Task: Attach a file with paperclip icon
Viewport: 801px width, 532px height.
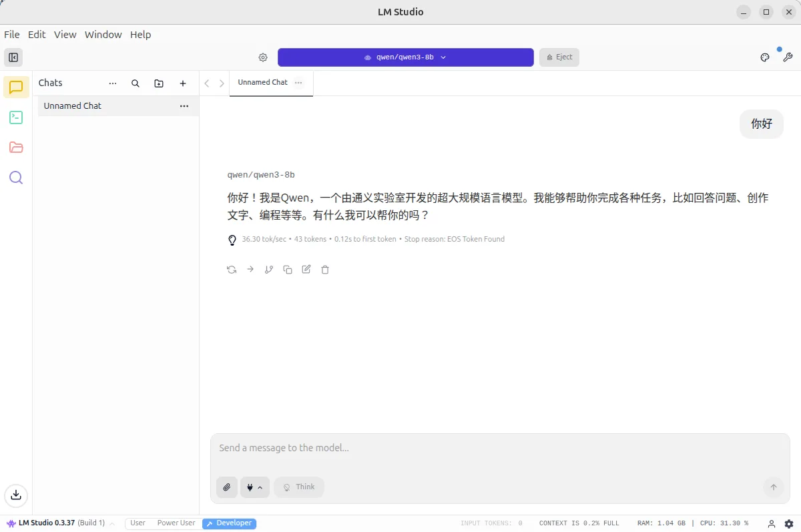Action: pyautogui.click(x=227, y=487)
